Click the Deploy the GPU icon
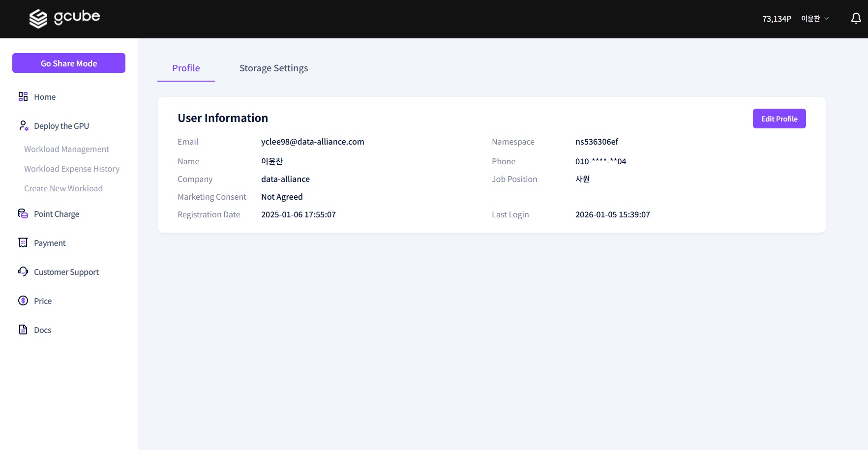The width and height of the screenshot is (868, 450). click(x=23, y=126)
